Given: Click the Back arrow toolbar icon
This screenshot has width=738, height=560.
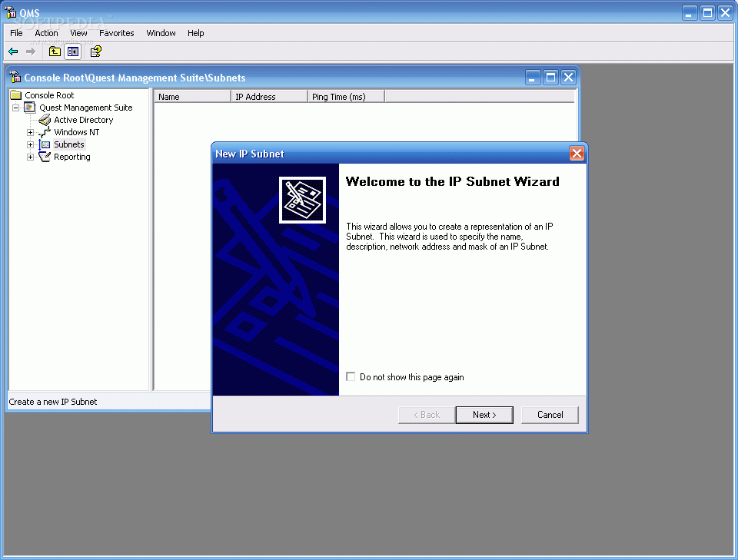Looking at the screenshot, I should 13,51.
